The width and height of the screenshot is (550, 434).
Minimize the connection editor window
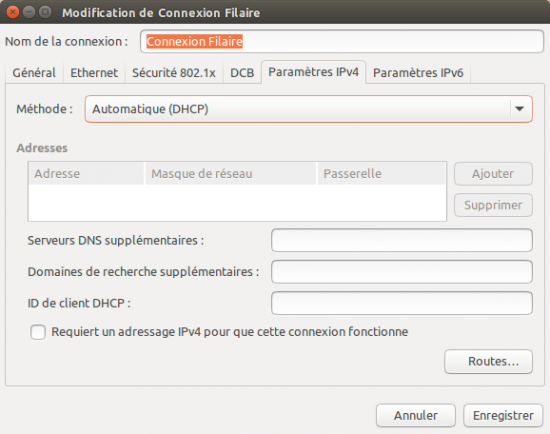point(29,12)
